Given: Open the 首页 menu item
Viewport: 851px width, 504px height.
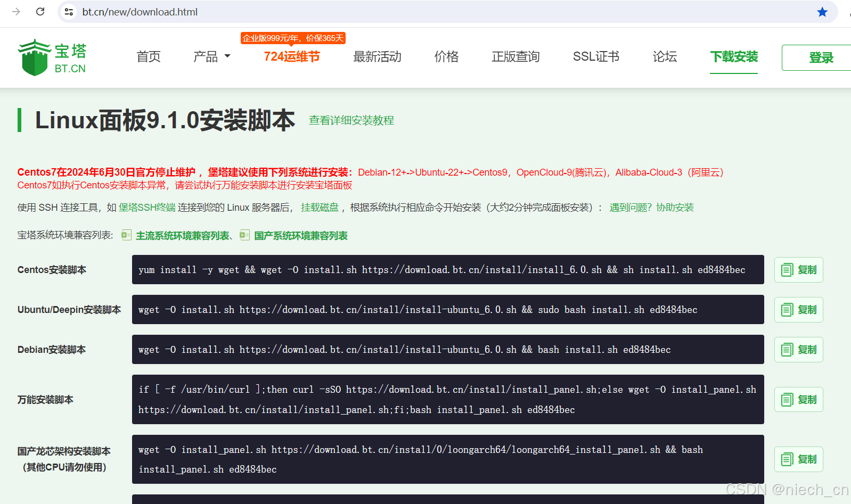Looking at the screenshot, I should click(149, 56).
